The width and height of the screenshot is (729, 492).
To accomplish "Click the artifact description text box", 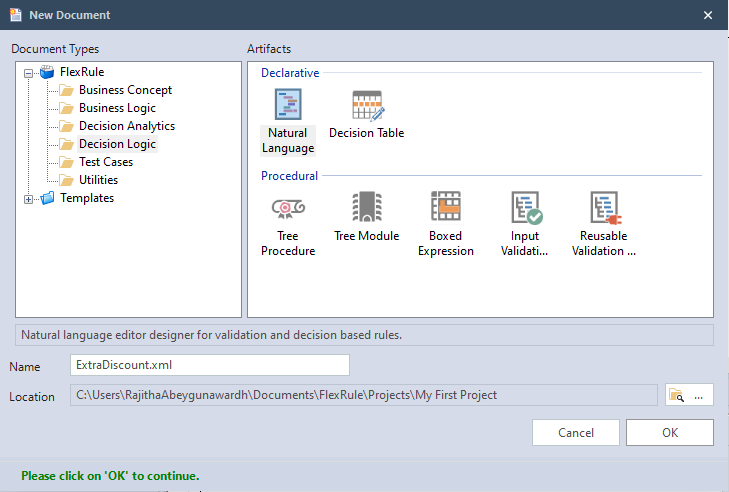I will pyautogui.click(x=364, y=335).
